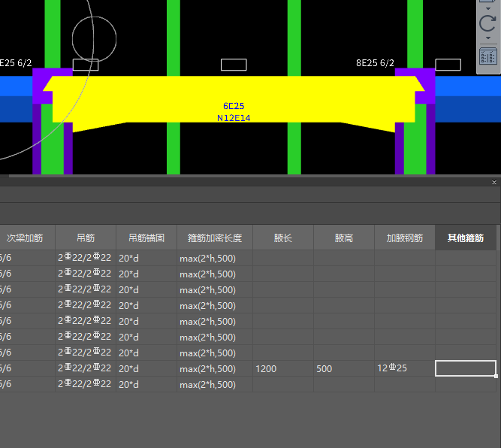Click the 腋高 cell showing 500
This screenshot has width=501, height=448.
click(x=344, y=368)
